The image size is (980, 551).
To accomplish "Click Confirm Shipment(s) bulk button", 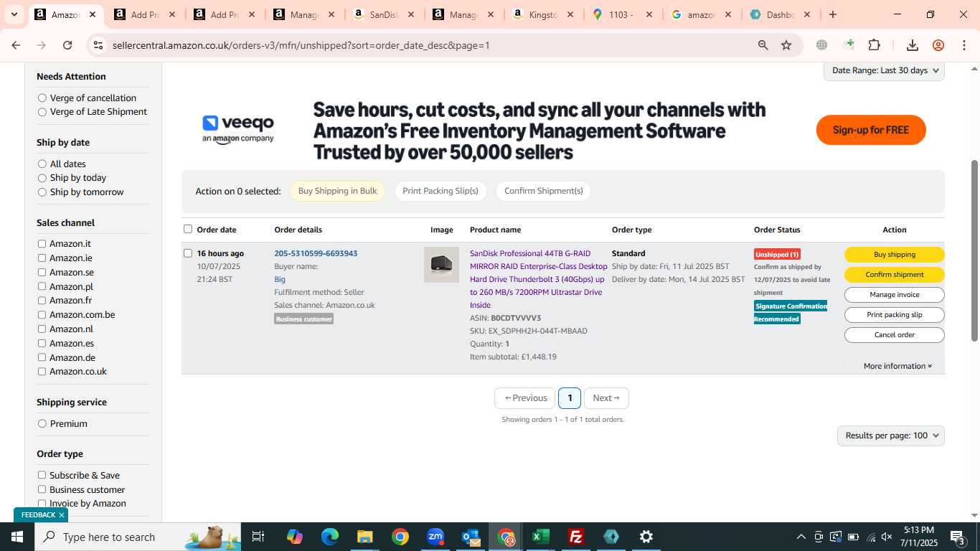I will [543, 191].
